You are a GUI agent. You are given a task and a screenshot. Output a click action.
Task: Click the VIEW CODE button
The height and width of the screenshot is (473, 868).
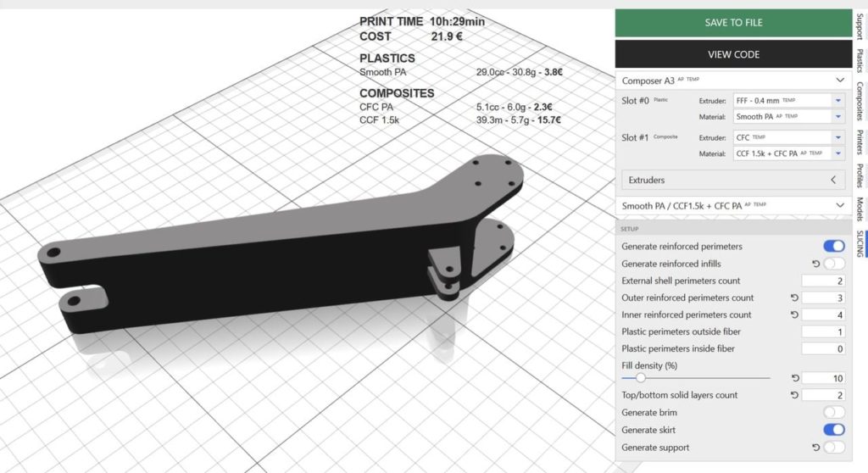click(733, 54)
